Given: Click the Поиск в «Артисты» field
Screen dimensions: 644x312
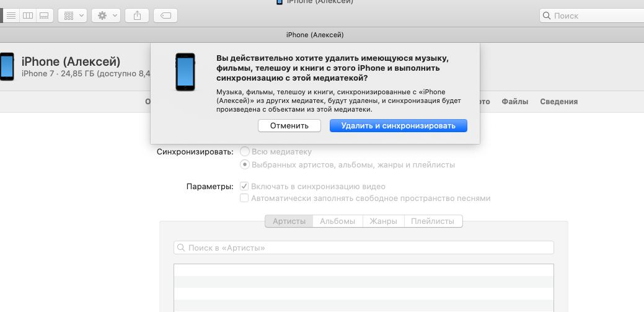Looking at the screenshot, I should (x=364, y=248).
